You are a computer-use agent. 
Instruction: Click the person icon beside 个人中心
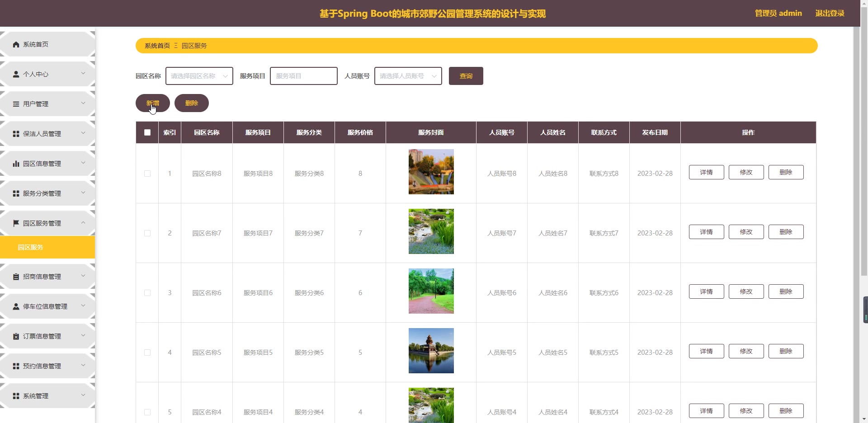point(16,74)
